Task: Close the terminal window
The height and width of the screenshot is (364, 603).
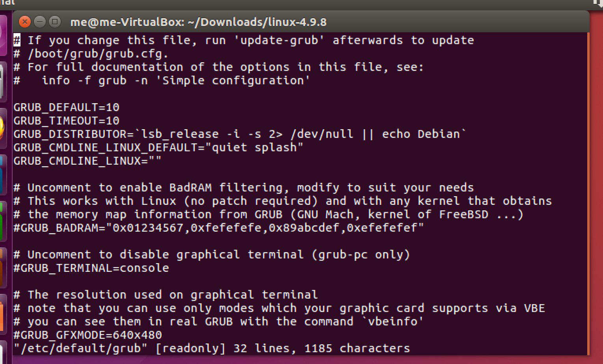Action: click(24, 22)
